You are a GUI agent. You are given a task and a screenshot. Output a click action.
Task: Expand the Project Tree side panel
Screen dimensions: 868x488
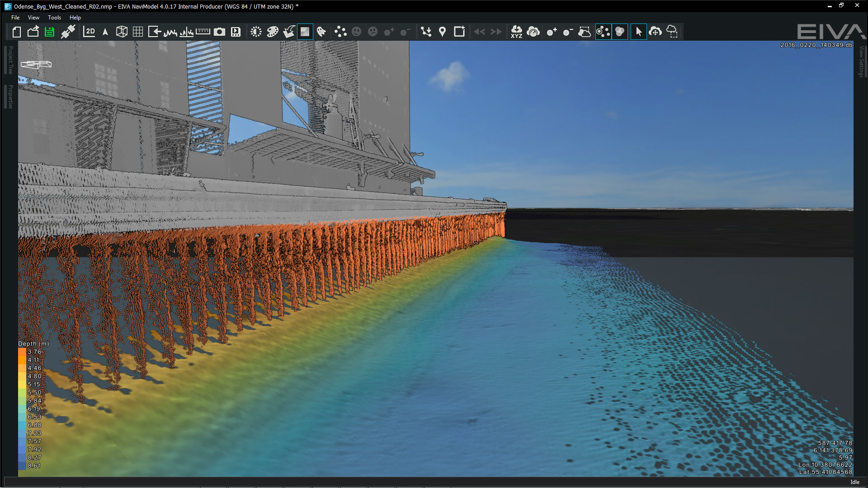[x=11, y=60]
